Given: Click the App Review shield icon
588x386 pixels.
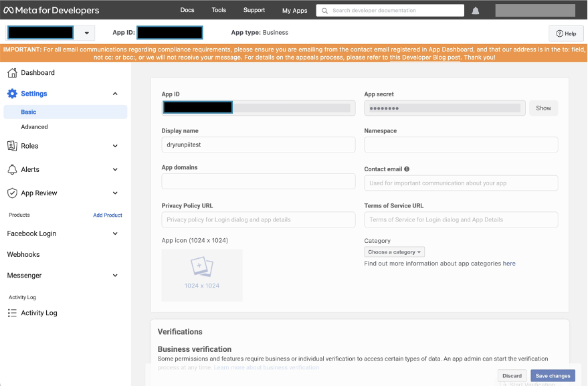Looking at the screenshot, I should coord(12,193).
